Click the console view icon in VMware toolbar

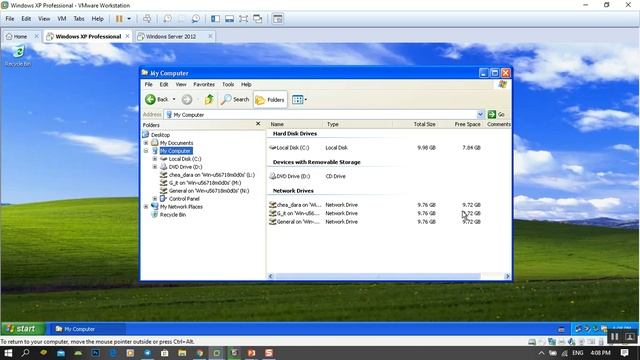tap(278, 19)
